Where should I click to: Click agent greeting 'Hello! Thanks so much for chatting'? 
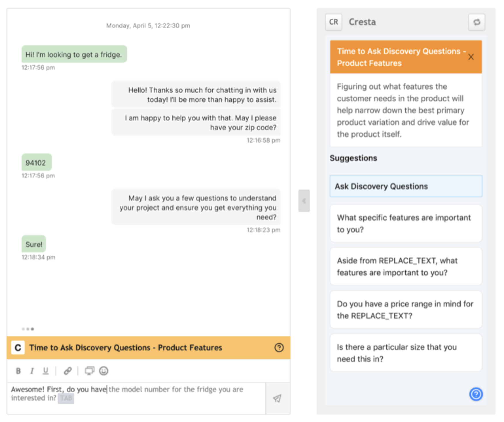[196, 94]
